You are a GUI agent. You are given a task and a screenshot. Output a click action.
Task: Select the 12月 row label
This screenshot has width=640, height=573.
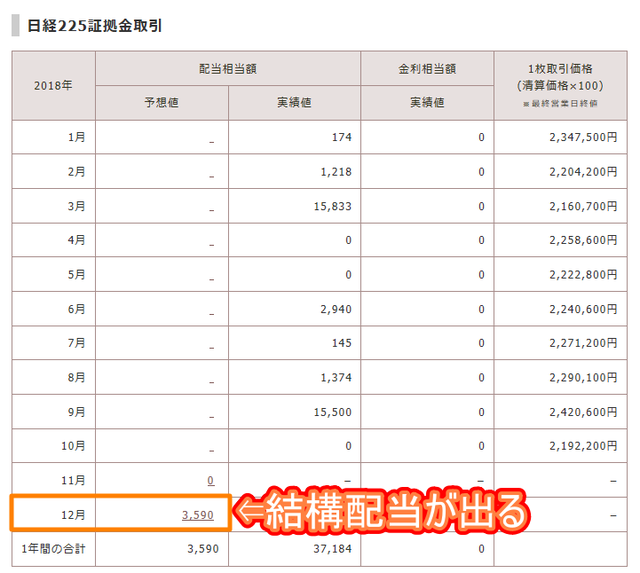(x=73, y=515)
